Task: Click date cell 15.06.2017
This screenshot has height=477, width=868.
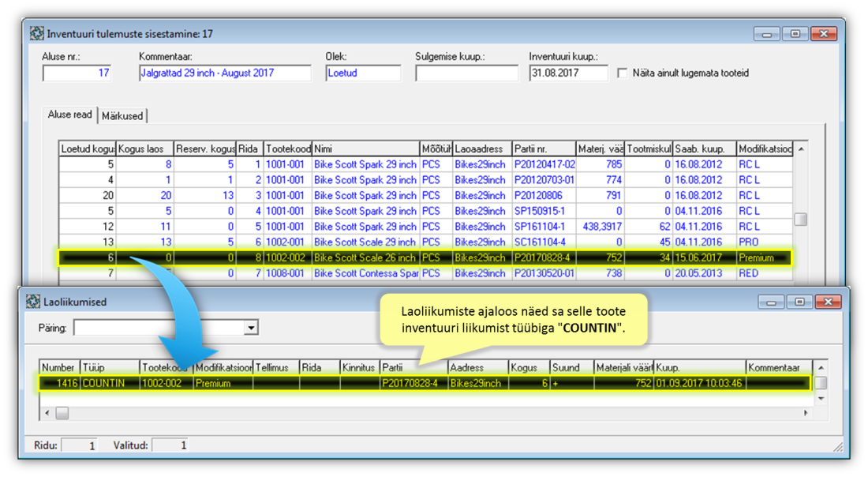Action: (x=705, y=257)
